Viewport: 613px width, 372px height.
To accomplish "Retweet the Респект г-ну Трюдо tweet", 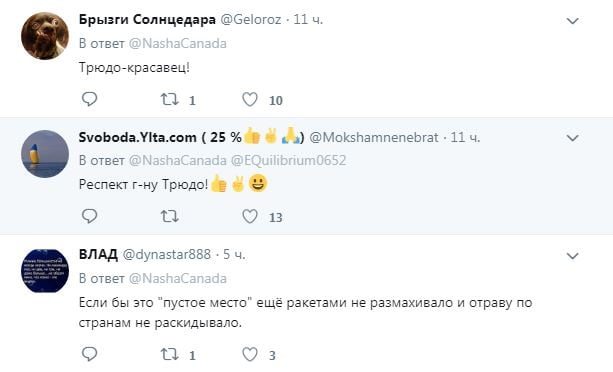I will click(x=170, y=216).
